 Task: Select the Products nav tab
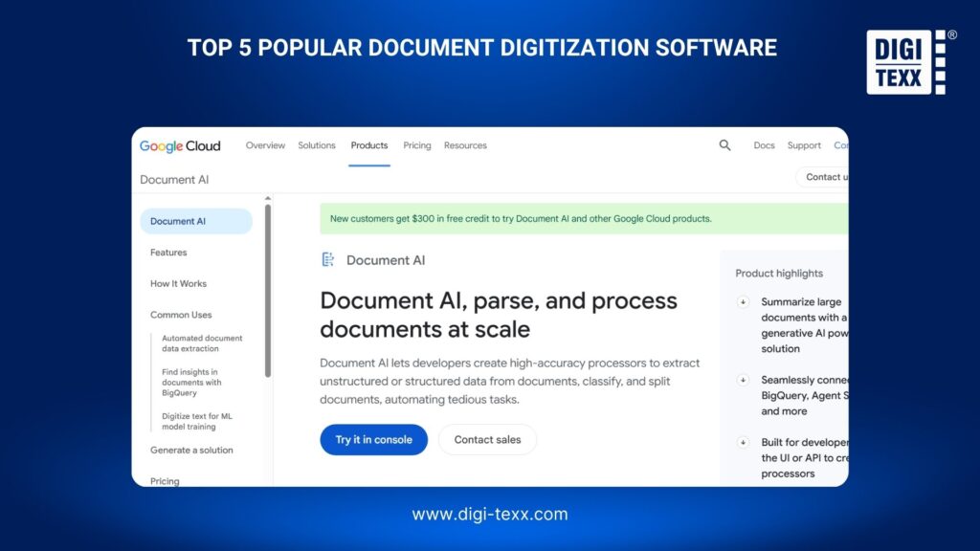click(368, 145)
